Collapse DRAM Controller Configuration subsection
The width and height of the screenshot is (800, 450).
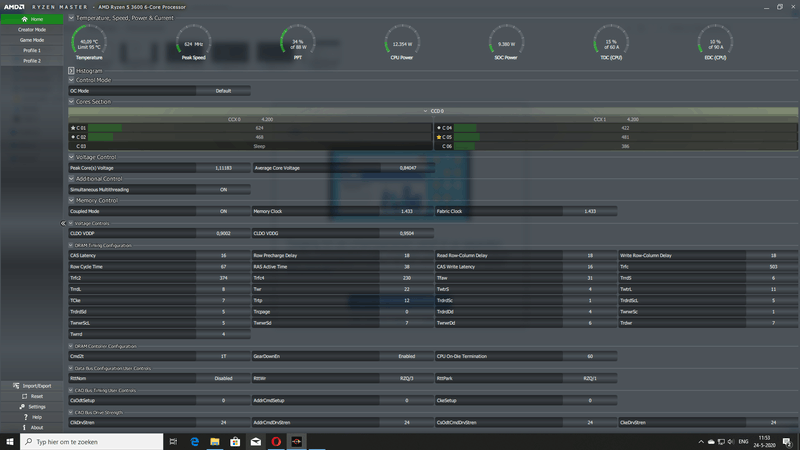click(71, 346)
